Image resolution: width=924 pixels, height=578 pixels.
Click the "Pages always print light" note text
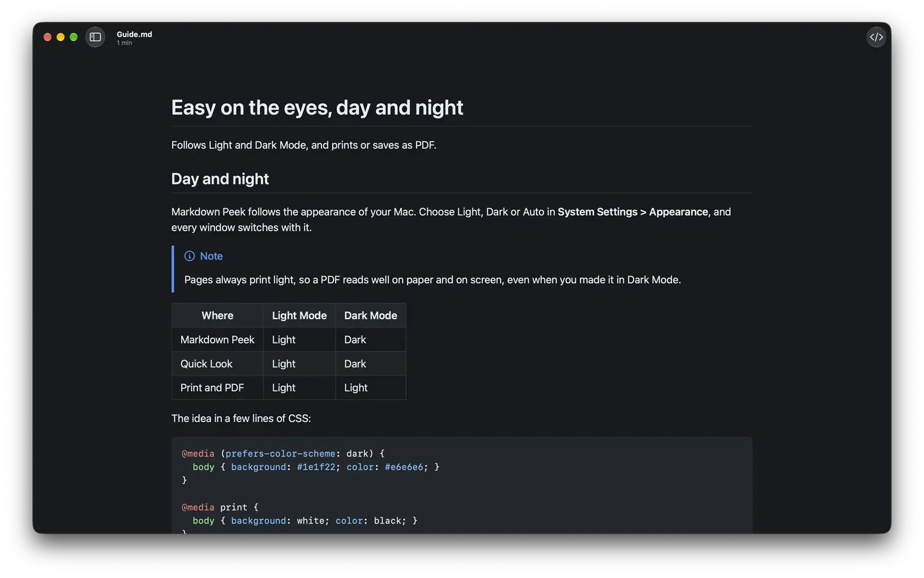point(432,280)
